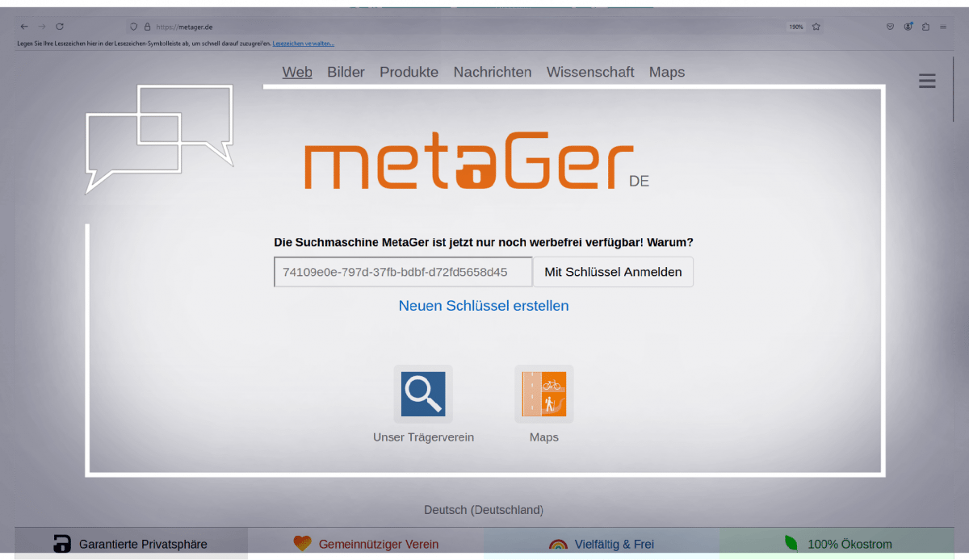Image resolution: width=969 pixels, height=560 pixels.
Task: Click the rainbow icon beside Vielfältig & Frei
Action: coord(557,544)
